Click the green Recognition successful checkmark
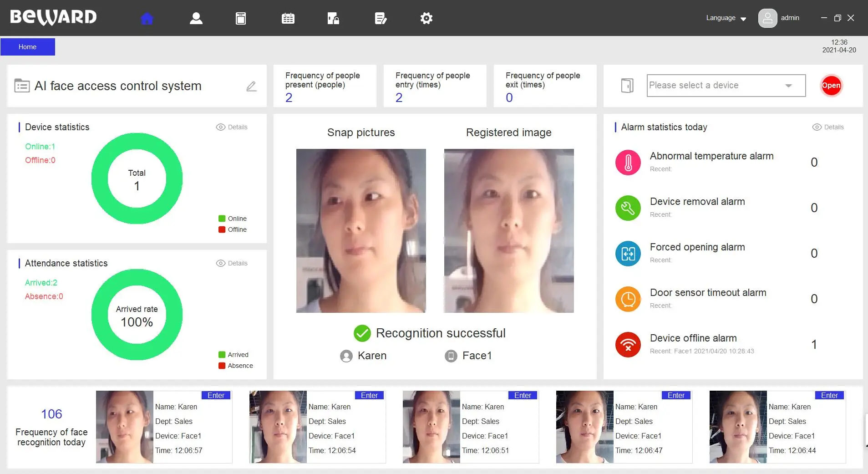This screenshot has width=868, height=474. [x=362, y=333]
